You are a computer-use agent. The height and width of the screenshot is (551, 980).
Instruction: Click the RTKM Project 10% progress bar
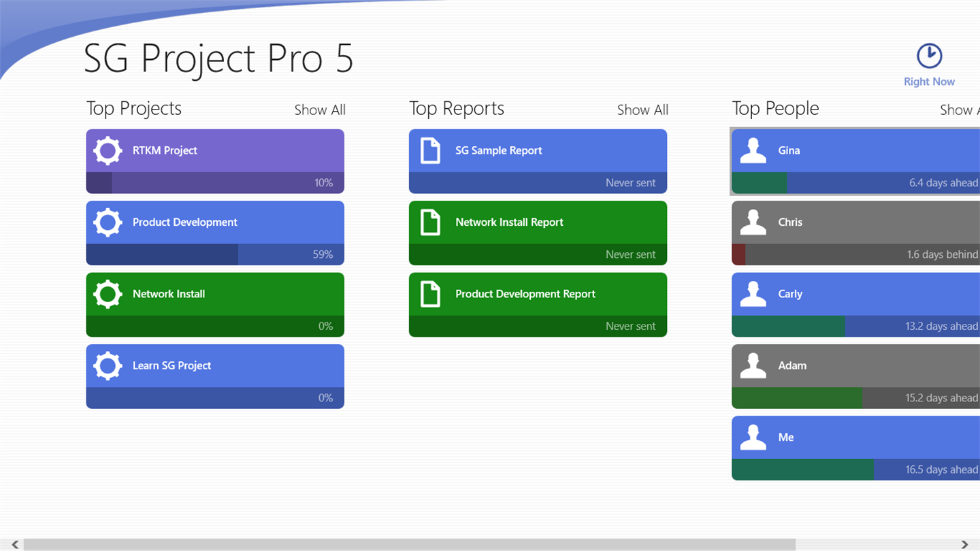[215, 183]
